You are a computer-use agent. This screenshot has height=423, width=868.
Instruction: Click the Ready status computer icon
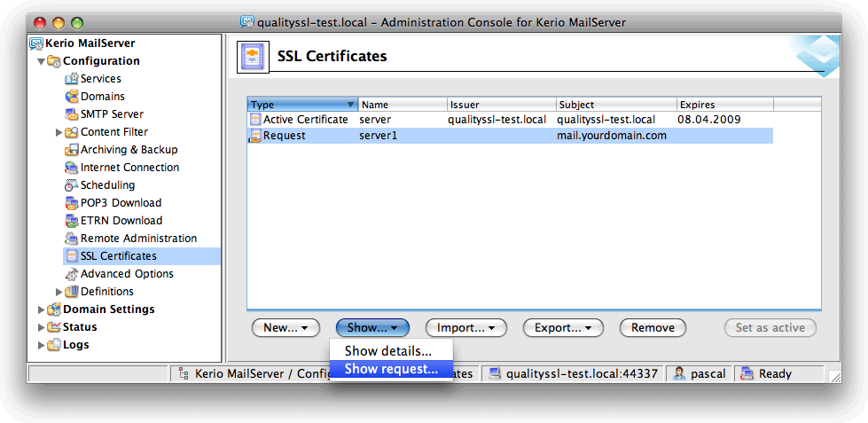click(748, 373)
